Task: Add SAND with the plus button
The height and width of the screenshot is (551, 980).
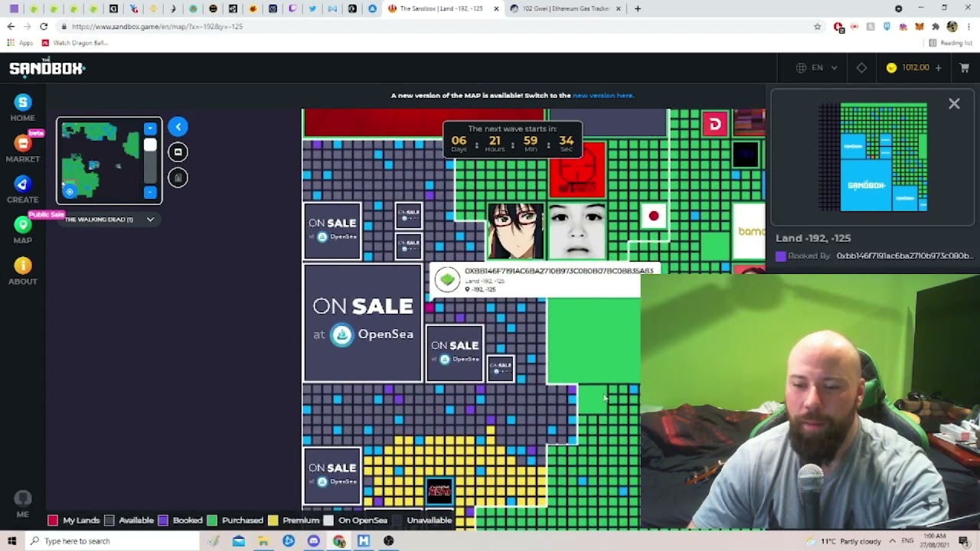Action: click(938, 67)
